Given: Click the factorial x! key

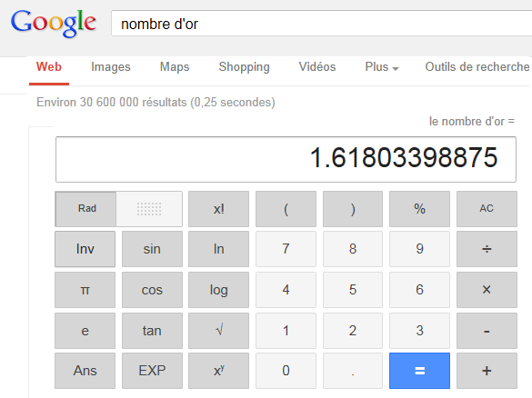Looking at the screenshot, I should tap(219, 209).
